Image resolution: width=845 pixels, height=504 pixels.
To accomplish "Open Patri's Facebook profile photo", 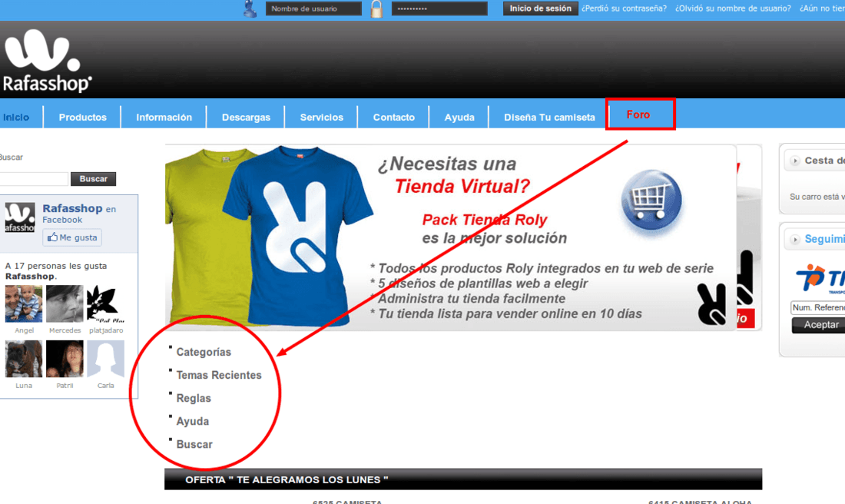I will tap(65, 359).
